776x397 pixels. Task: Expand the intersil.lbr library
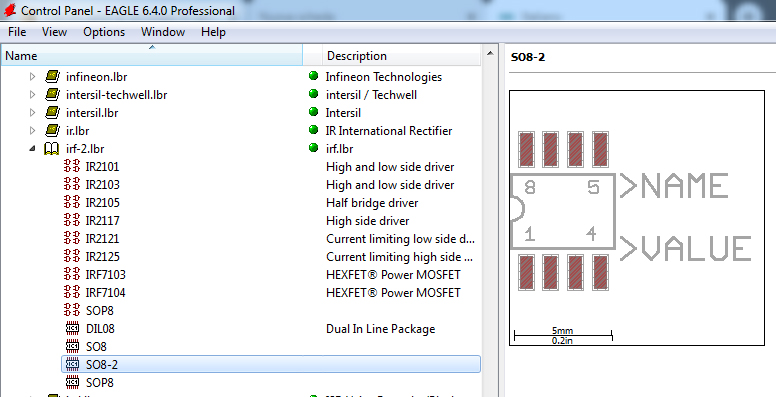coord(33,113)
